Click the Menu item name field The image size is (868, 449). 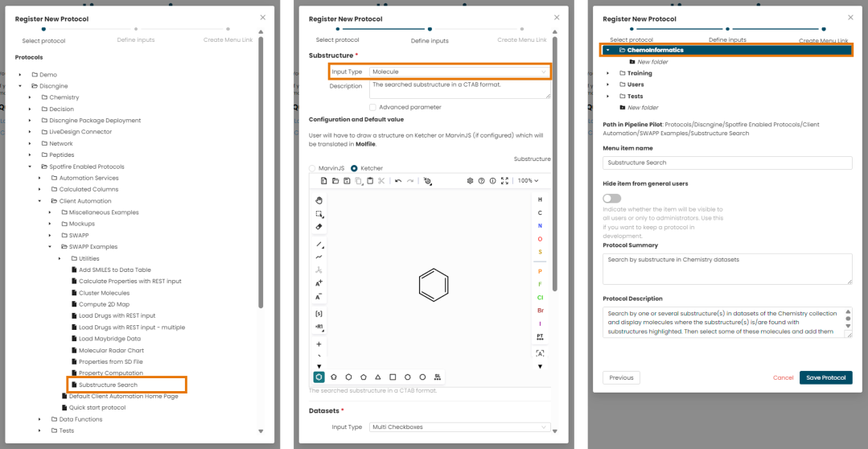click(727, 163)
